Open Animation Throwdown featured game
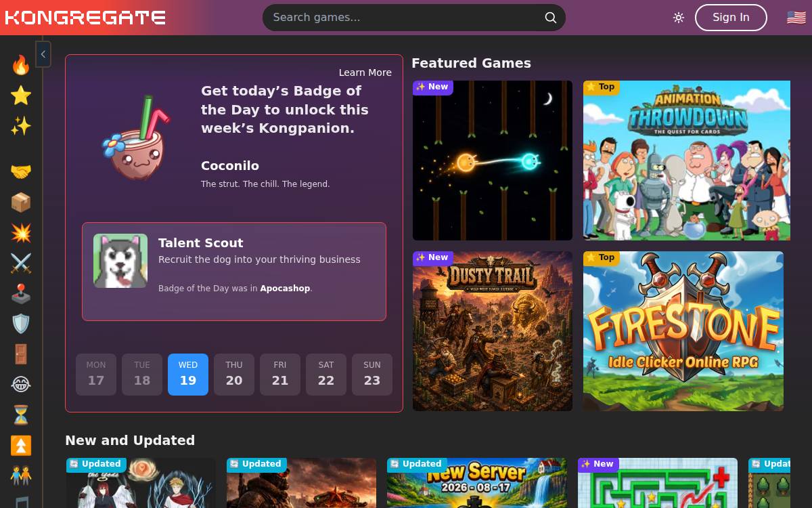Screen dimensions: 812x508 tap(687, 161)
